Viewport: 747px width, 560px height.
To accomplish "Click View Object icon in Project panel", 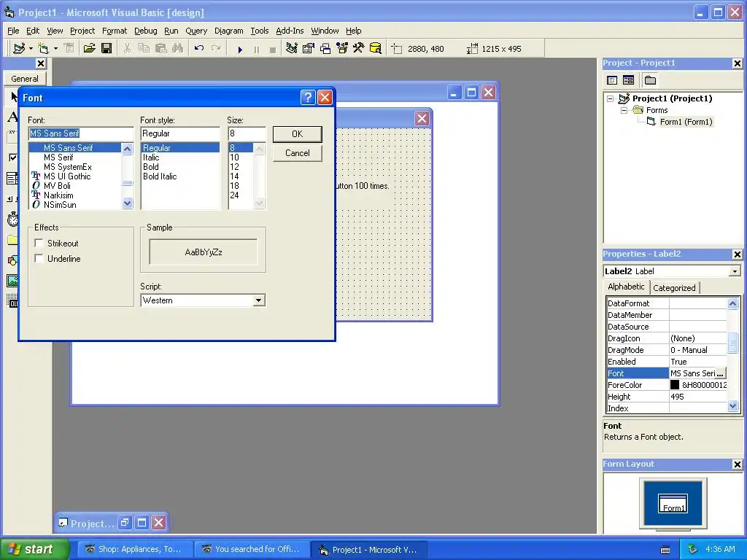I will [x=628, y=80].
